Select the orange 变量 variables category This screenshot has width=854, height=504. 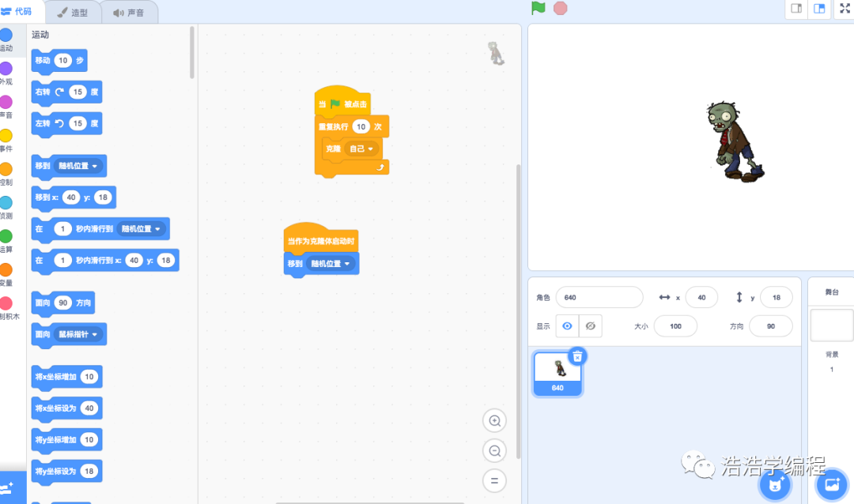pyautogui.click(x=6, y=269)
